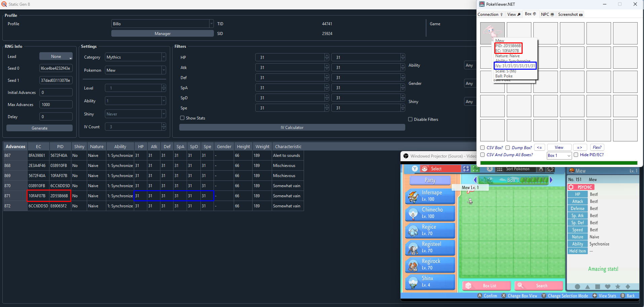The height and width of the screenshot is (307, 644).
Task: Click the Generate button
Action: point(39,128)
